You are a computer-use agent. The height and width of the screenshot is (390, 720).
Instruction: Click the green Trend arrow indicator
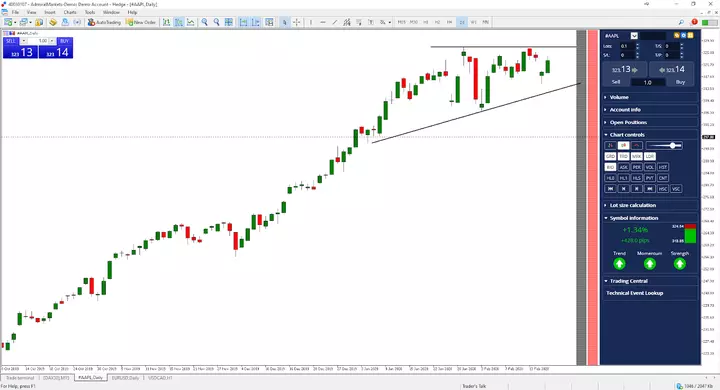pos(619,264)
